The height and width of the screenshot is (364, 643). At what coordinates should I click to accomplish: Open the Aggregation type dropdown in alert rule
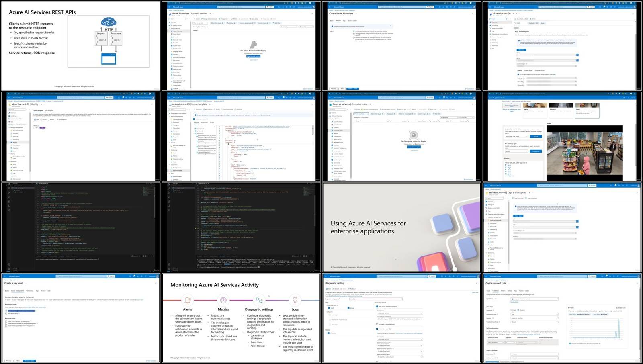coord(534,314)
